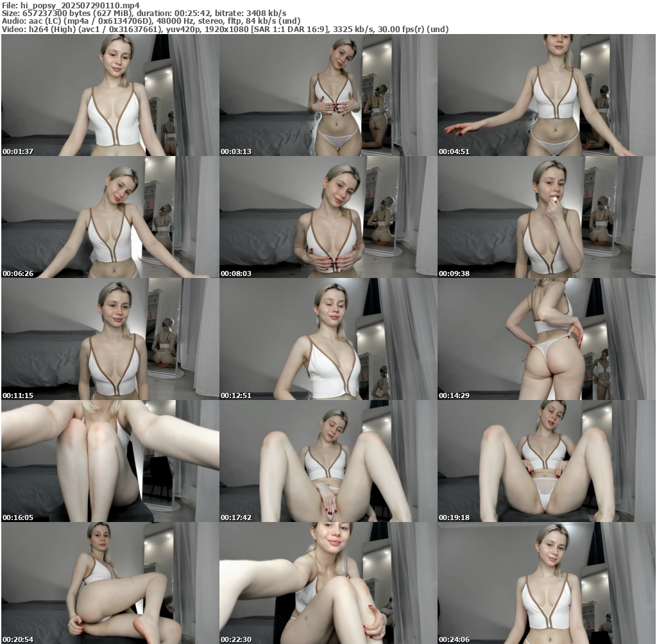The image size is (657, 644).
Task: Click the 00:04:51 preview frame
Action: click(x=546, y=95)
